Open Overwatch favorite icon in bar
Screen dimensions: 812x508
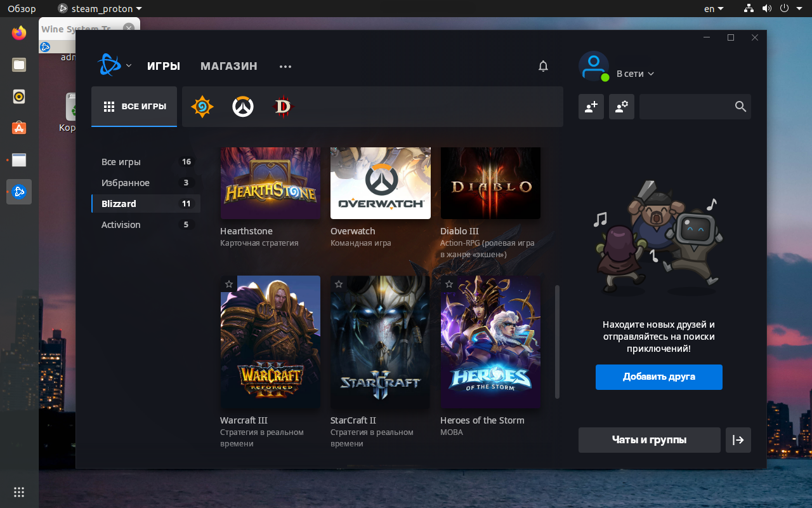click(x=242, y=107)
